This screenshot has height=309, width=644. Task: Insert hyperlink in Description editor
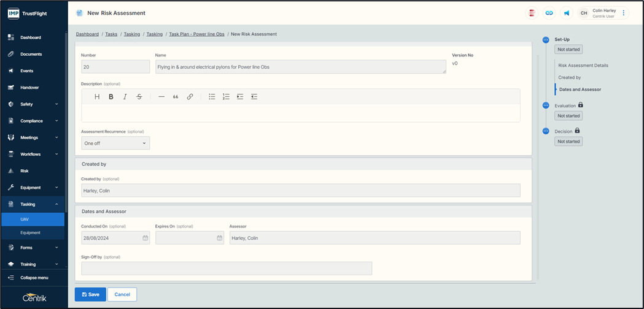(x=190, y=97)
